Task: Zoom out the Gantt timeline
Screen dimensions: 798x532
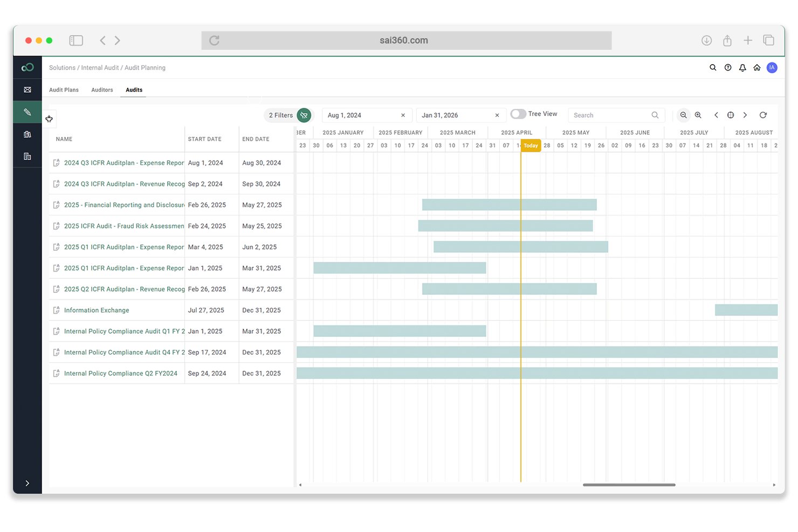Action: pos(683,115)
